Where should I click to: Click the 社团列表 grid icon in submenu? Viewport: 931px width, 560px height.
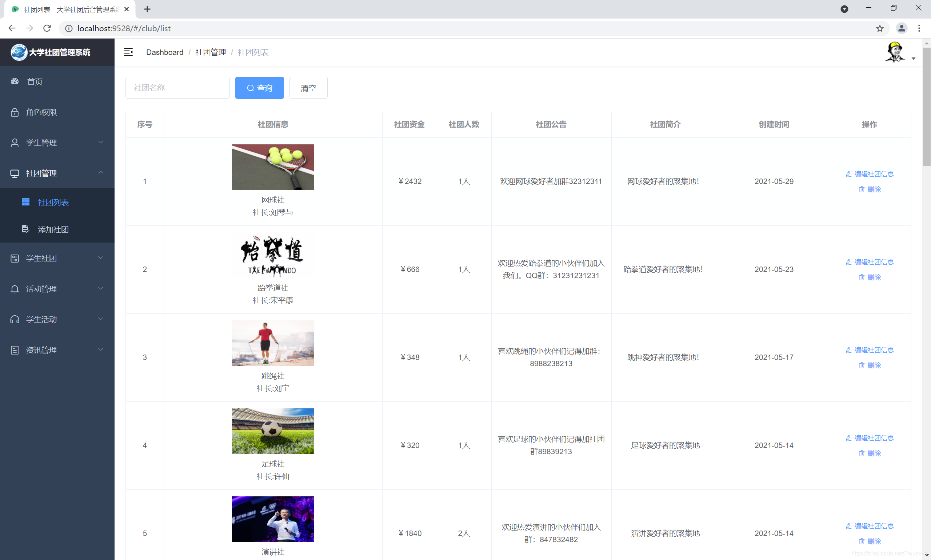[26, 202]
